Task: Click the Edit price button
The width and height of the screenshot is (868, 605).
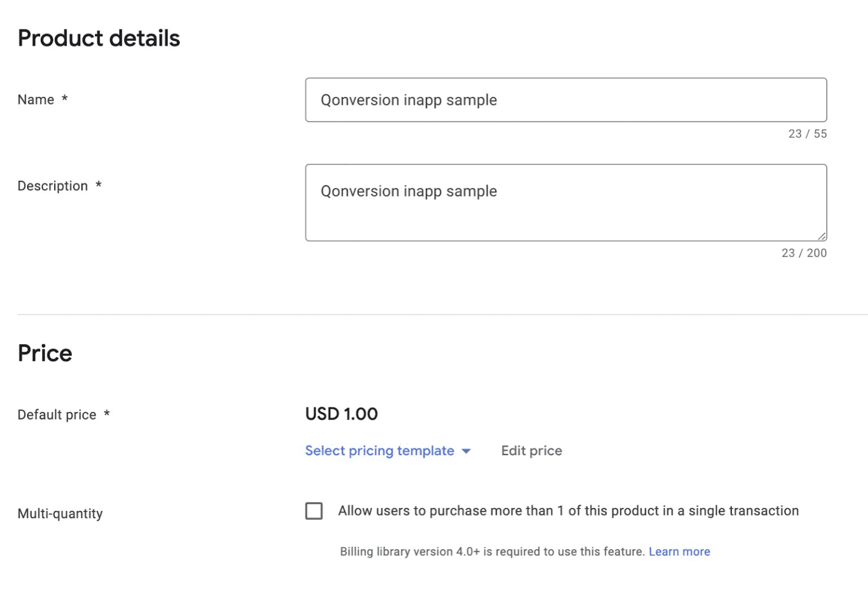Action: click(x=531, y=451)
